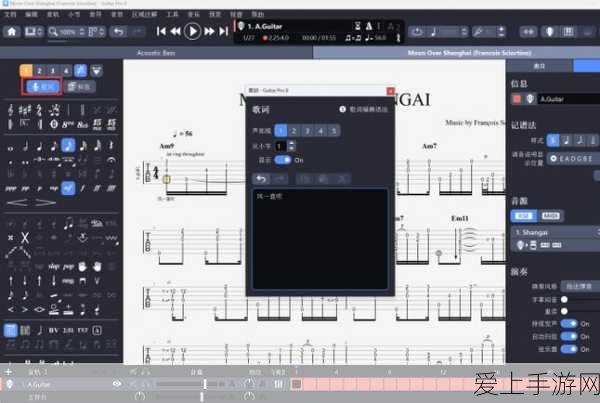
Task: Jump to the first bar with skip-to-start
Action: click(x=161, y=31)
